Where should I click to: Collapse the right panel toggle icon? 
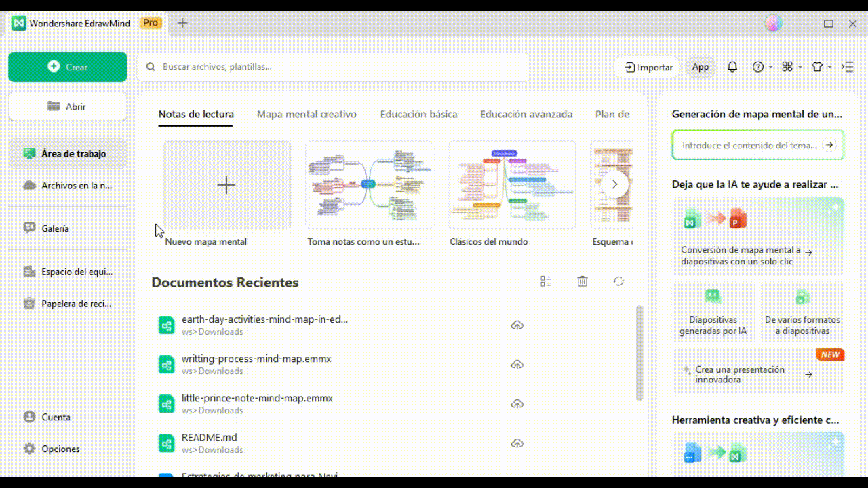click(x=848, y=67)
